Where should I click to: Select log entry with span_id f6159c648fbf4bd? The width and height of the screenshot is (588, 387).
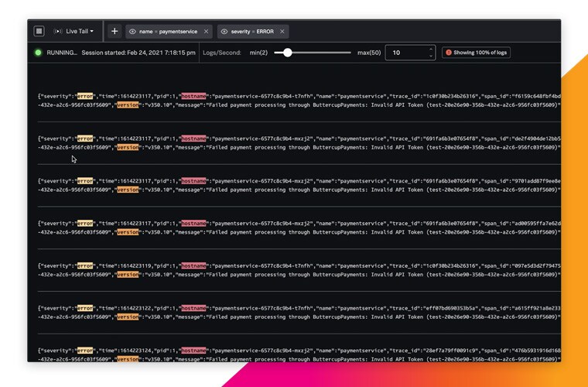[299, 101]
